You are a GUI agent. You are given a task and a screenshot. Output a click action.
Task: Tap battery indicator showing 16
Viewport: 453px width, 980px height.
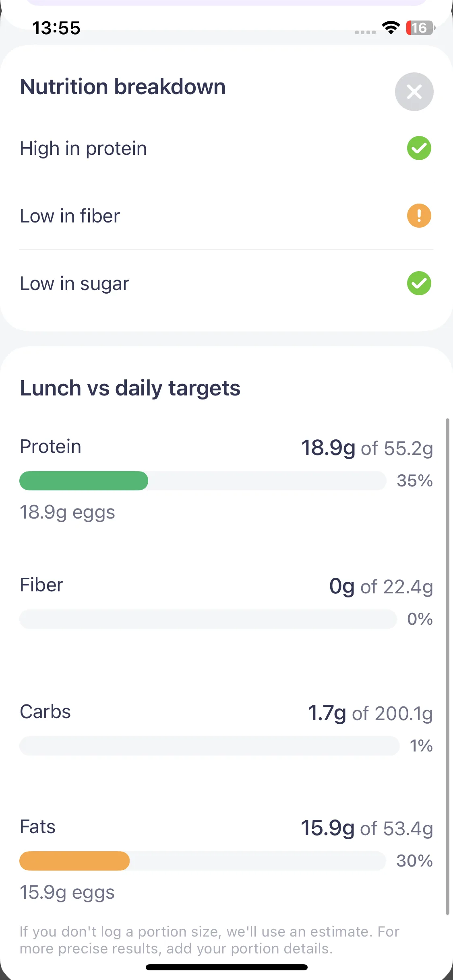[420, 28]
